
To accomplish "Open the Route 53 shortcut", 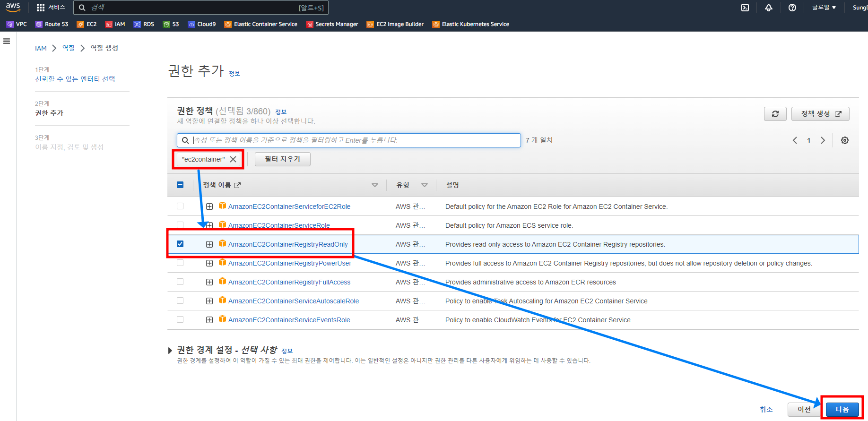I will click(52, 24).
